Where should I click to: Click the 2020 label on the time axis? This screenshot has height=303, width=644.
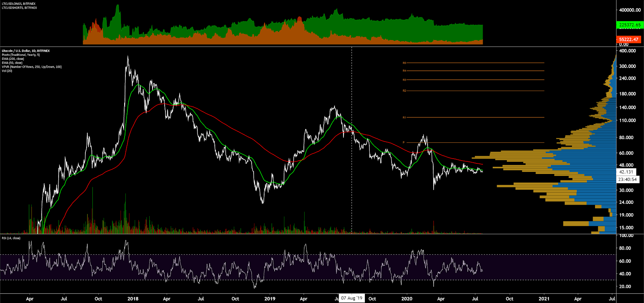[407, 299]
